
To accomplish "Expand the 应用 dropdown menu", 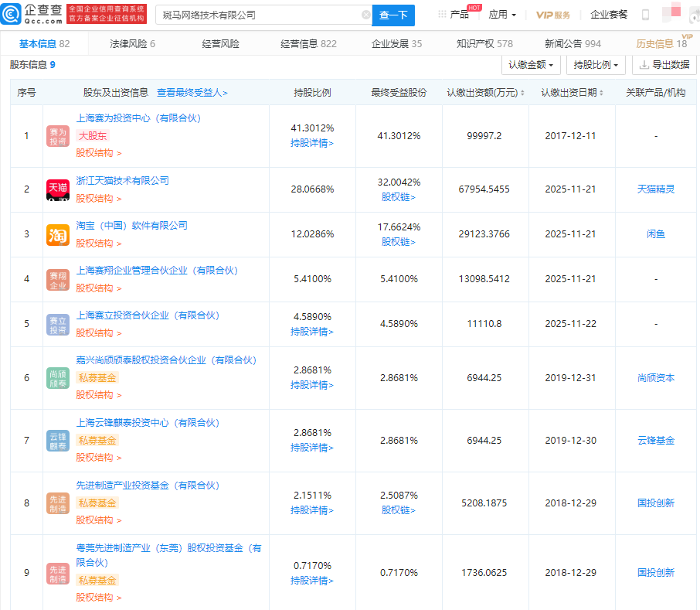I will (x=502, y=15).
